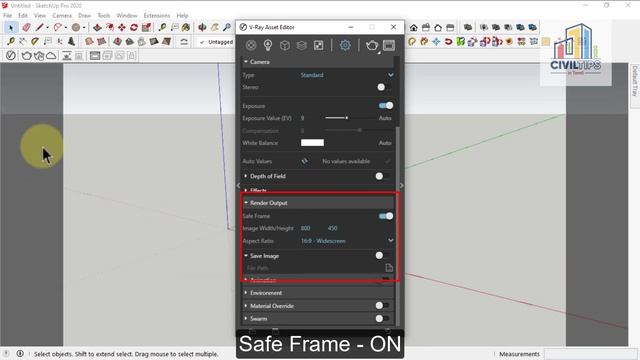Open the Untagged tag dropdown
640x360 pixels.
point(216,42)
